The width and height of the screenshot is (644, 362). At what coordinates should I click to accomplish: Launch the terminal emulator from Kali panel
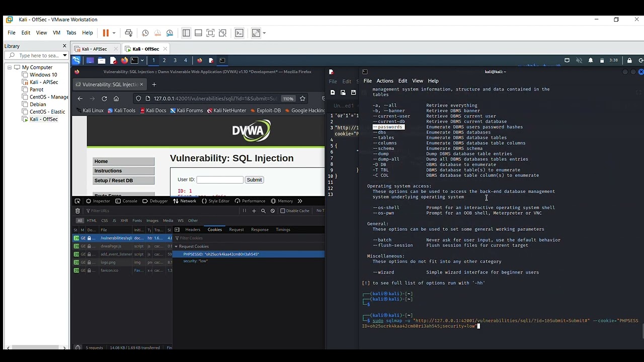tap(134, 60)
